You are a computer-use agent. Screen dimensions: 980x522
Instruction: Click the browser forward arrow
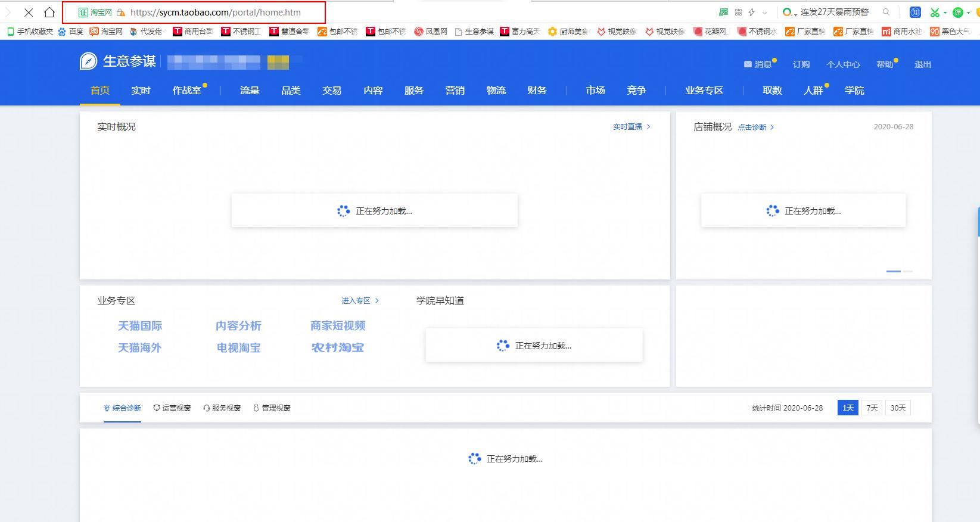[8, 12]
